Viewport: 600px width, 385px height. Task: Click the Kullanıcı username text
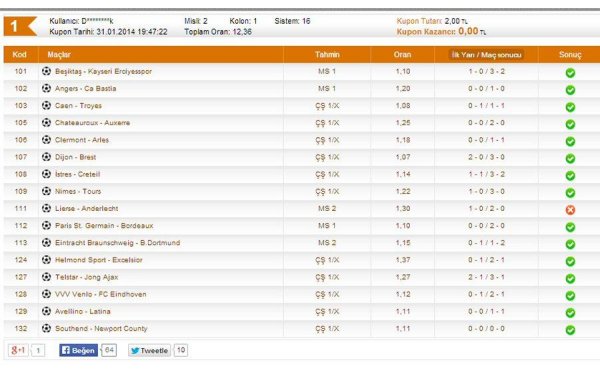click(81, 21)
